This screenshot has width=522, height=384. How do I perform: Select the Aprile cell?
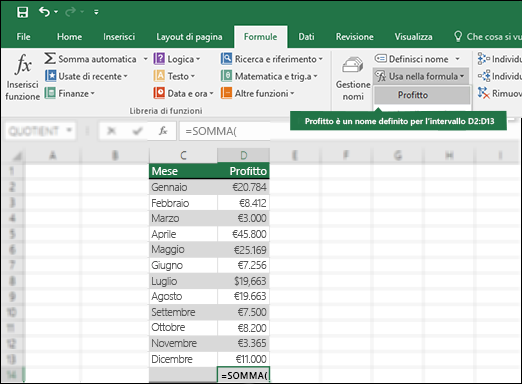[x=183, y=234]
